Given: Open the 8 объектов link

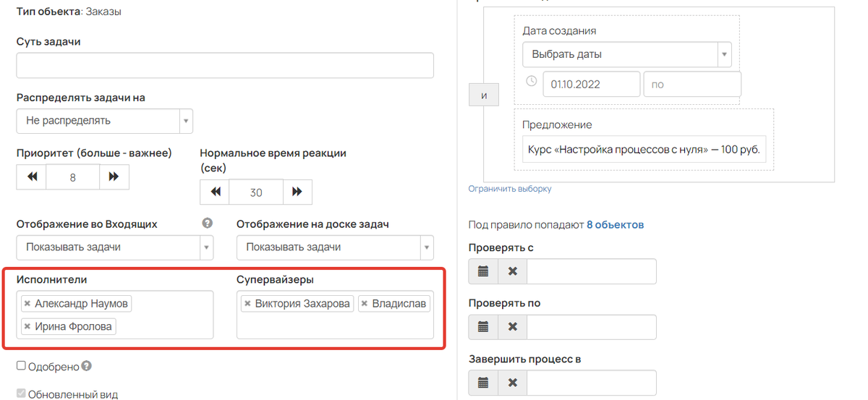Looking at the screenshot, I should point(615,225).
